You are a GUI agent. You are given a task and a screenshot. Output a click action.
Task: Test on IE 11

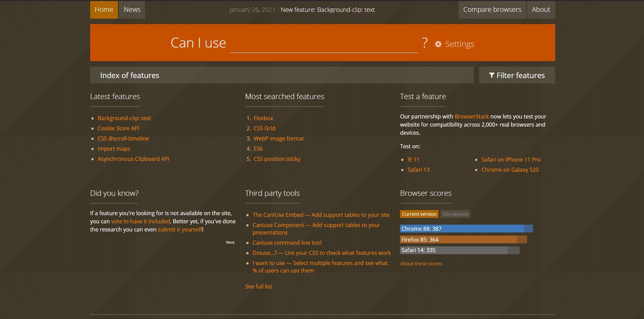(413, 159)
